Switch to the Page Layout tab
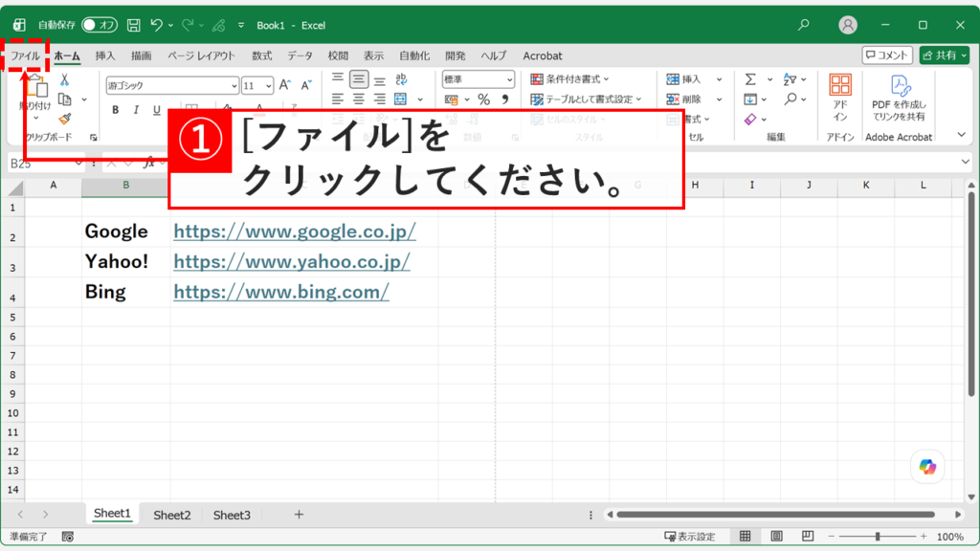This screenshot has width=980, height=551. coord(201,55)
